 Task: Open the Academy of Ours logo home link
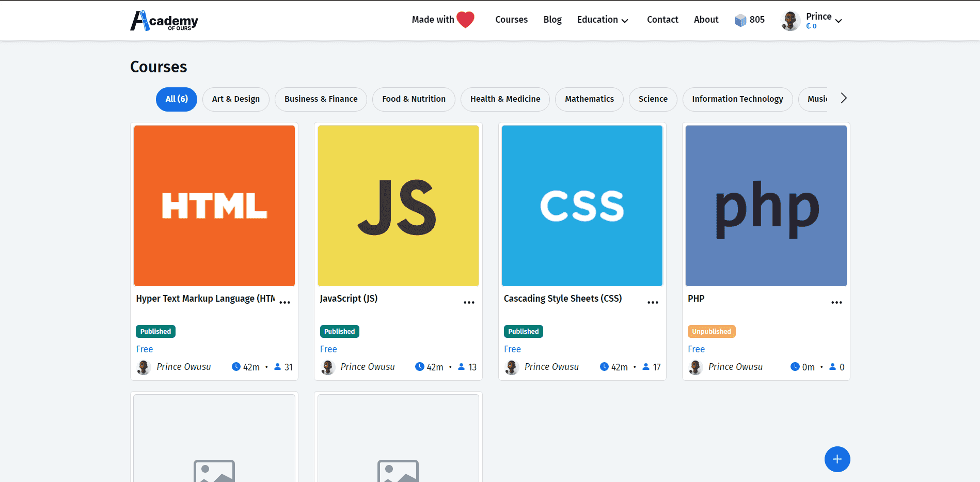pos(164,21)
